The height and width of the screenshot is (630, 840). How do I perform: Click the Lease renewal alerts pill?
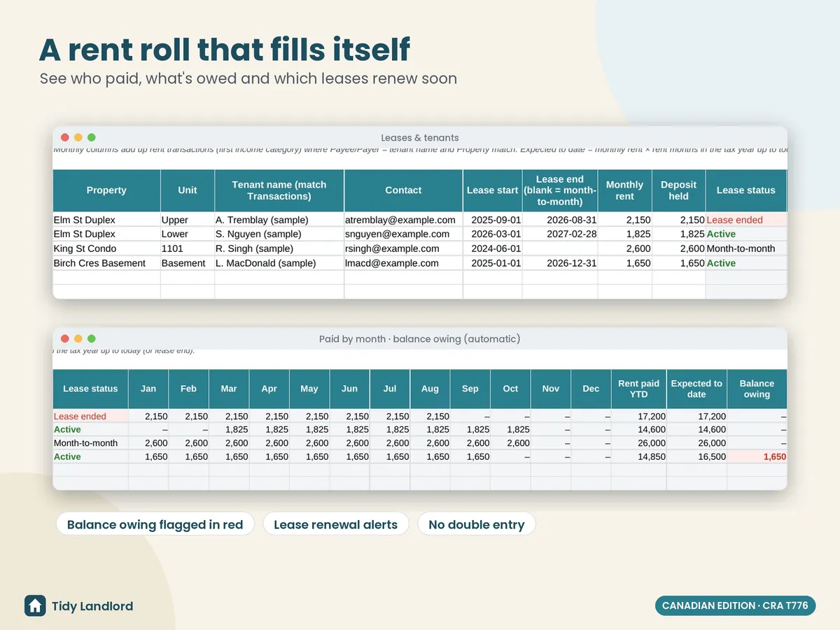(x=336, y=524)
